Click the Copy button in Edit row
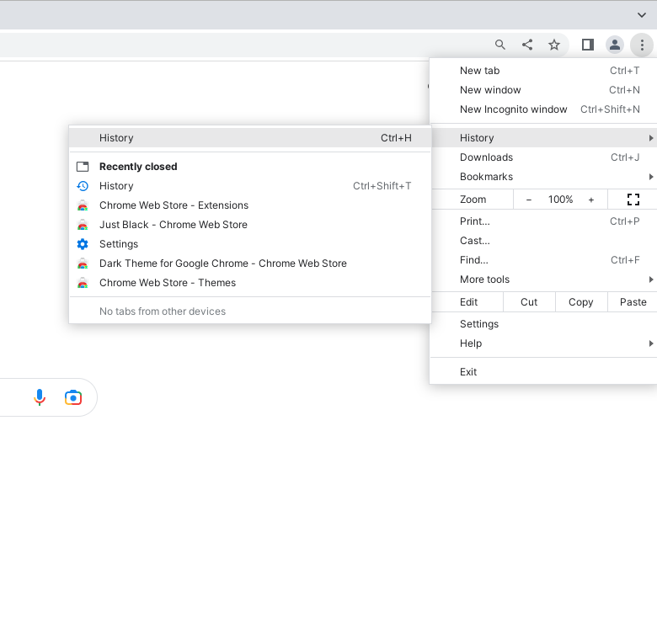Screen dimensions: 657x644 tap(580, 302)
